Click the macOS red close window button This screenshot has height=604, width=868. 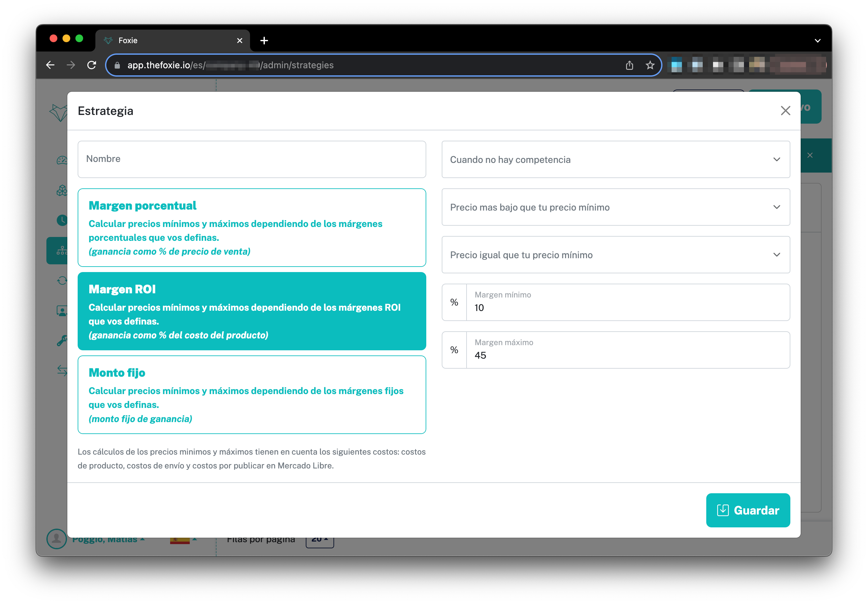(x=53, y=39)
